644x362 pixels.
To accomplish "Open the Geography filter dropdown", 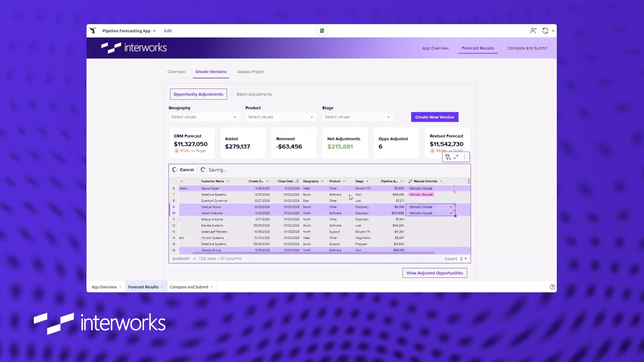I will (x=204, y=117).
